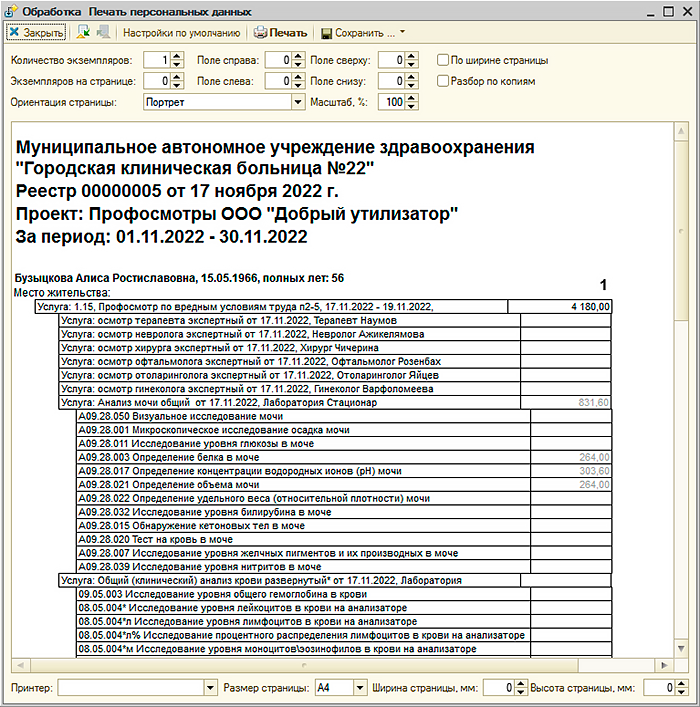Increase Количество экземпляров with the up arrow
This screenshot has height=707, width=700.
[x=177, y=55]
